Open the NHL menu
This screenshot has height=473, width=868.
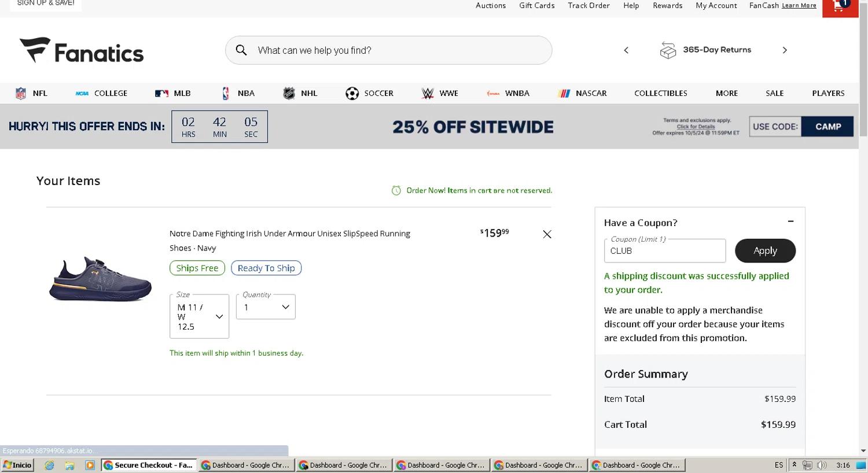click(300, 93)
